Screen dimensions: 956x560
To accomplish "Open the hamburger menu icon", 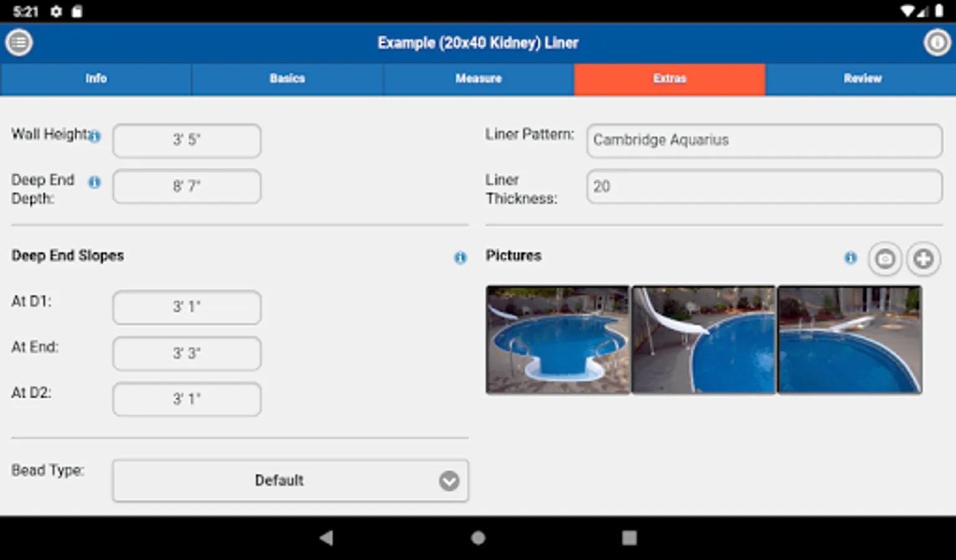I will (x=19, y=43).
